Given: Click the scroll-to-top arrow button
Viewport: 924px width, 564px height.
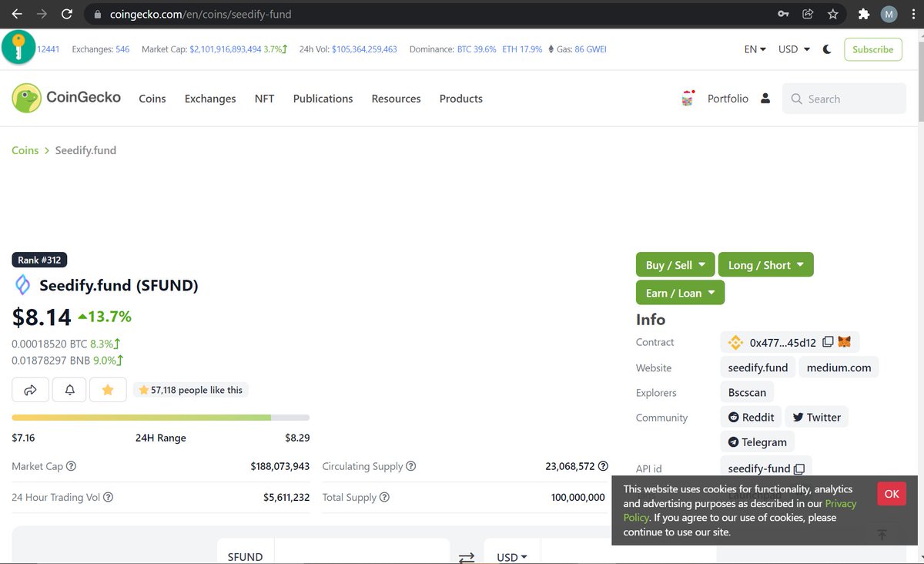Looking at the screenshot, I should pyautogui.click(x=882, y=534).
